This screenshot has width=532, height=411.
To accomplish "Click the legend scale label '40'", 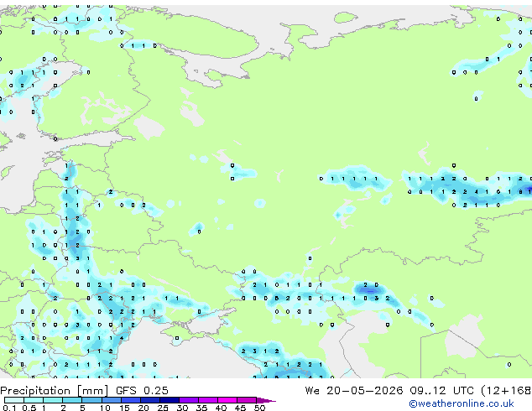I will click(221, 408).
